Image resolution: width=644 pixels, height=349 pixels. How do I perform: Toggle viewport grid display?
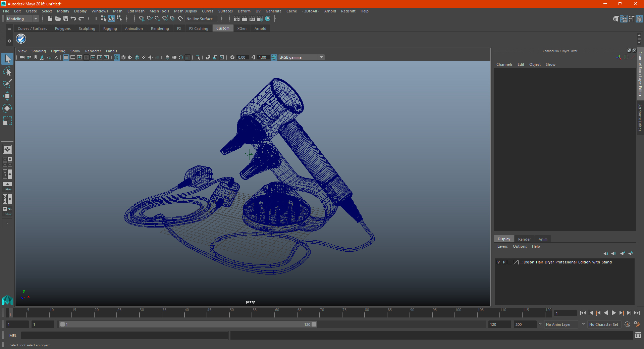click(x=66, y=57)
